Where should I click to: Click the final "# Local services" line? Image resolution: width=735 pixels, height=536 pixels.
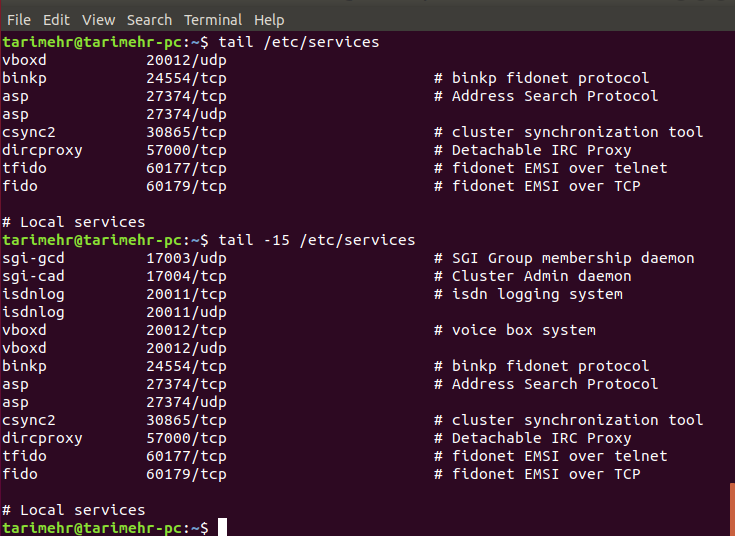click(x=74, y=510)
